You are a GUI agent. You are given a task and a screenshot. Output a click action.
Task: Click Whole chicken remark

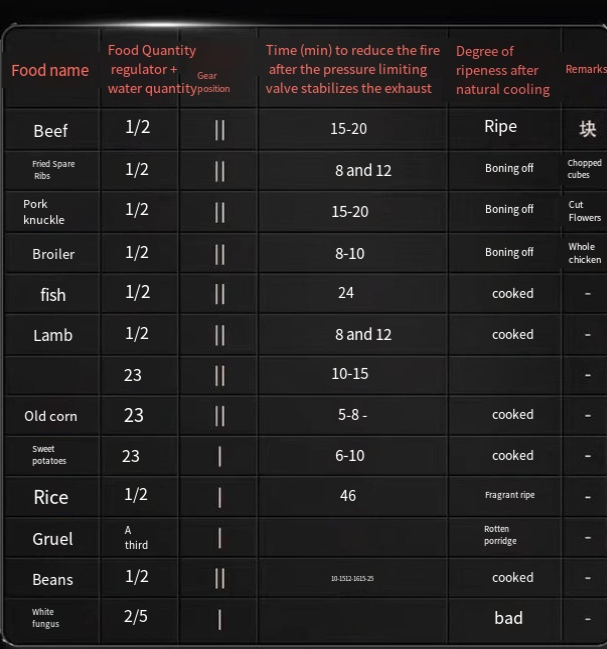tap(584, 253)
